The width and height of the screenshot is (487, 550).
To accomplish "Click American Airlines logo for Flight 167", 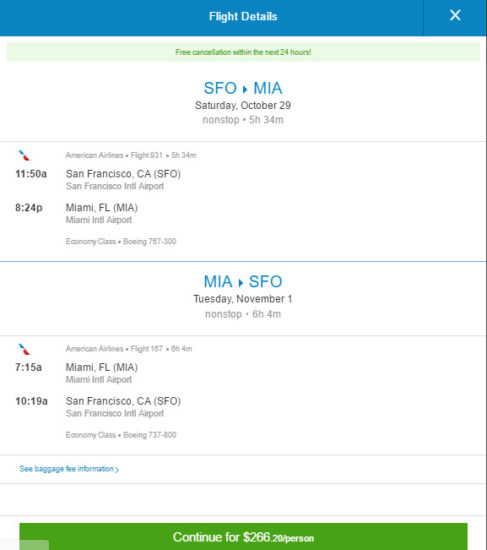I will click(25, 349).
